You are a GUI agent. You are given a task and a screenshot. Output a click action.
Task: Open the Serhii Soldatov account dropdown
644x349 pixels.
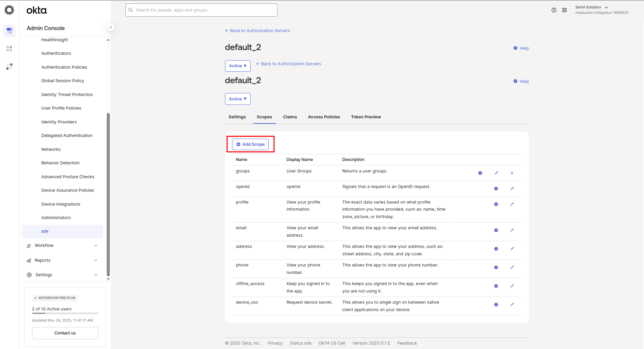[x=602, y=10]
